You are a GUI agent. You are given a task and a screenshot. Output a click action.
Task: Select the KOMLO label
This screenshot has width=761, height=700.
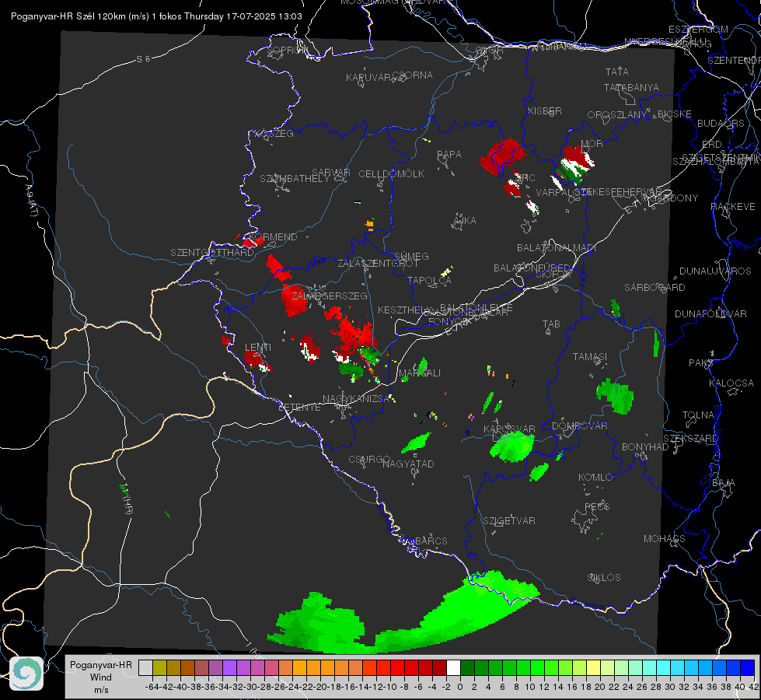point(595,478)
